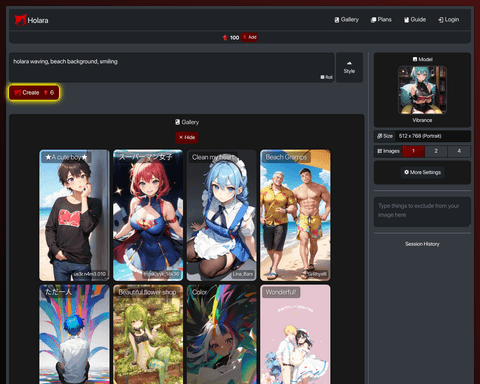Click username us3r.n4m3.010 tag

tap(90, 274)
